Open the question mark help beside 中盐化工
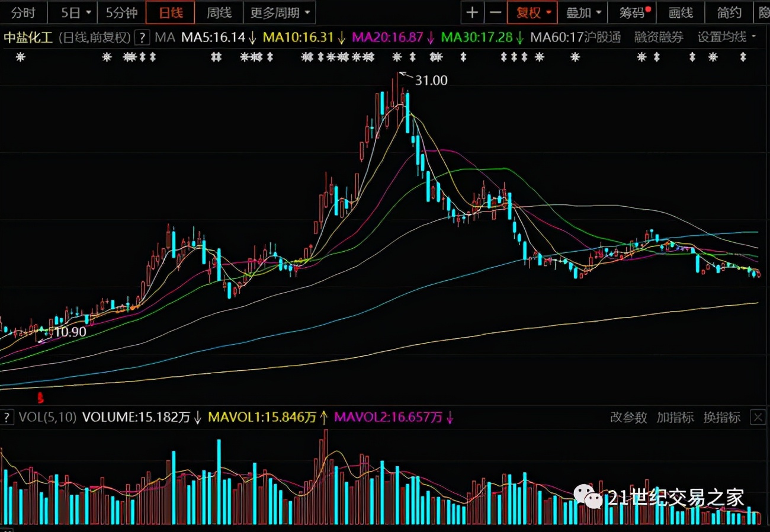 click(x=142, y=38)
